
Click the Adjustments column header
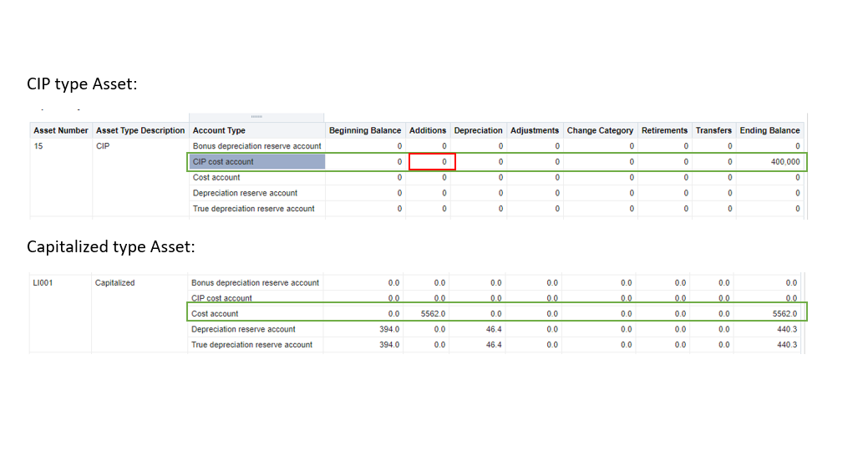point(535,130)
